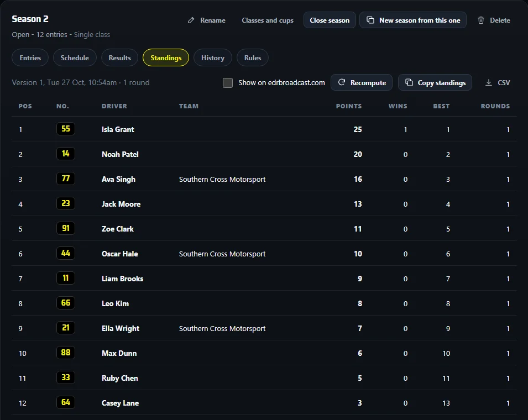528x420 pixels.
Task: Select driver Isla Grant
Action: pyautogui.click(x=118, y=129)
